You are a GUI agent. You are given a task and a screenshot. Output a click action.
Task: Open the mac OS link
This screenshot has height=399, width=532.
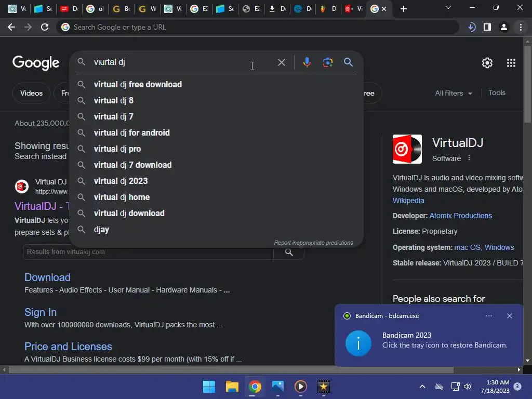(467, 248)
